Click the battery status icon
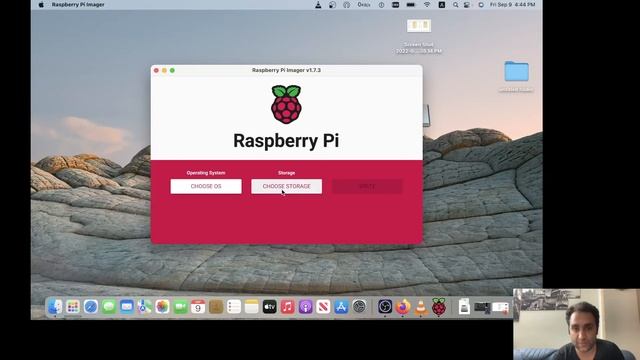This screenshot has height=360, width=640. click(x=411, y=4)
